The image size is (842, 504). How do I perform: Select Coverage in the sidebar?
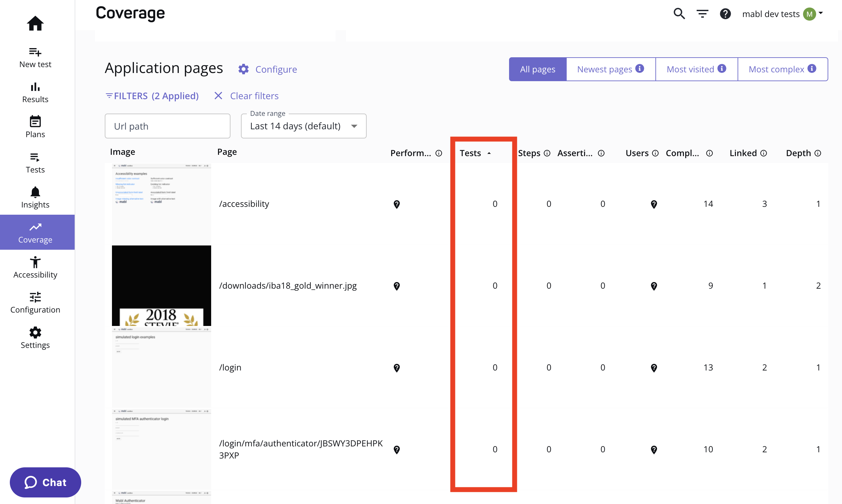click(37, 232)
